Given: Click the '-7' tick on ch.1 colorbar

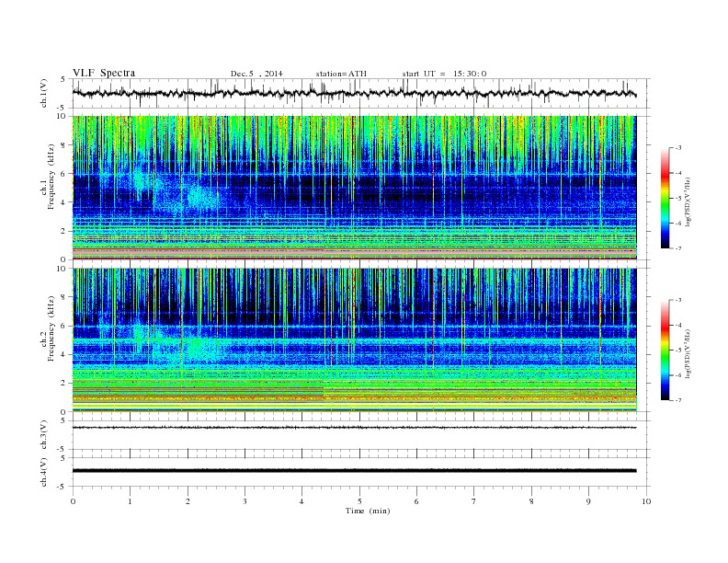Looking at the screenshot, I should pyautogui.click(x=678, y=248).
